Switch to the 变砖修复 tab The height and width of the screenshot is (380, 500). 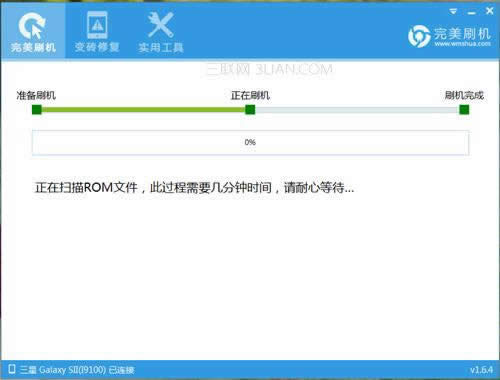point(97,32)
